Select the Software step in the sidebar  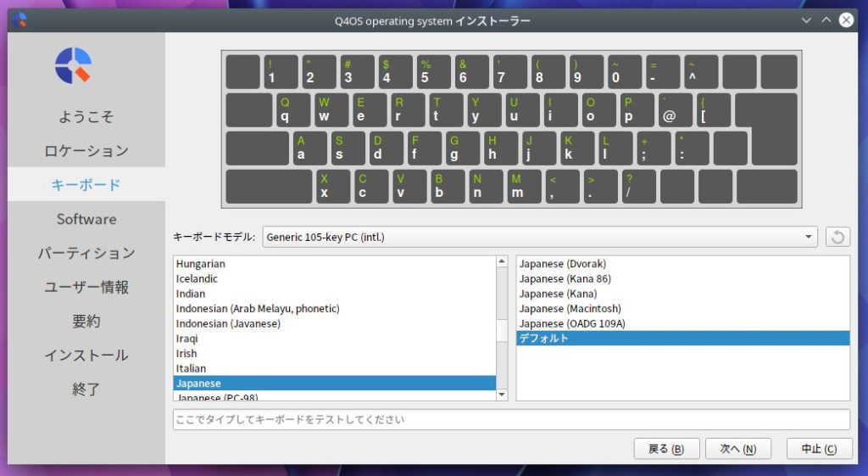86,219
